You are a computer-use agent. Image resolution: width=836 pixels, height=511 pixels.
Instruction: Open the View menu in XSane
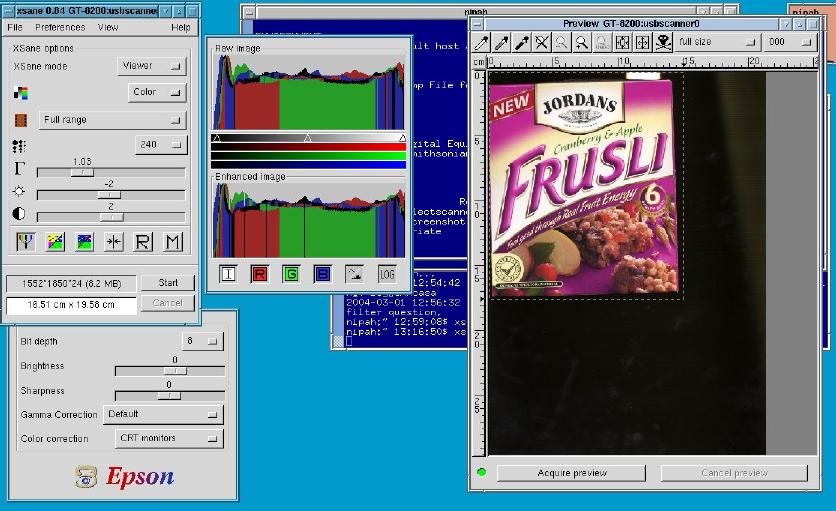pos(108,28)
